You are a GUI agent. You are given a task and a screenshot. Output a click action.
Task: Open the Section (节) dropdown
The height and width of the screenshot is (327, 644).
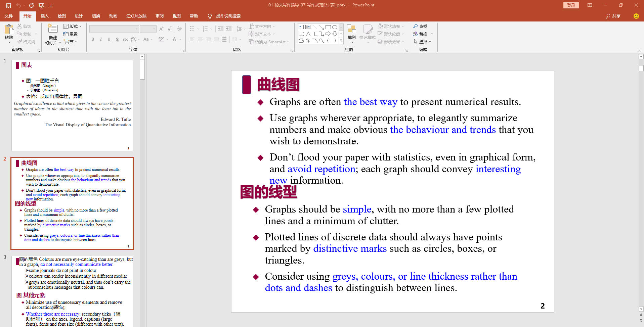tap(71, 42)
